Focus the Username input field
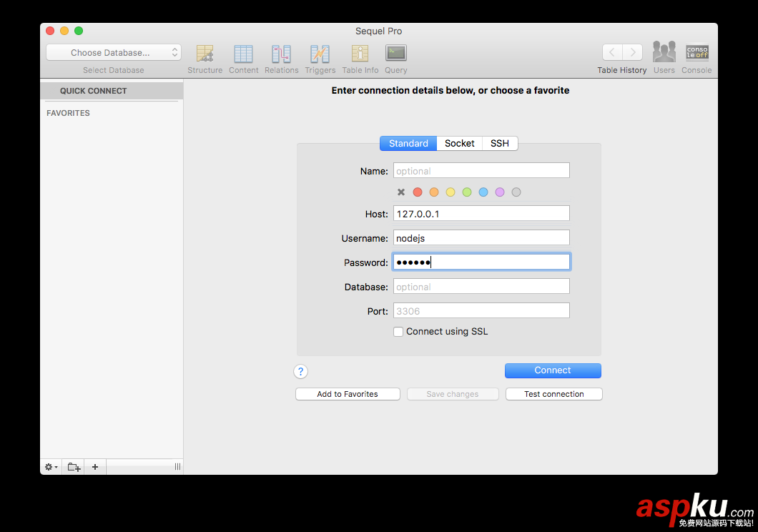Image resolution: width=758 pixels, height=532 pixels. tap(481, 237)
